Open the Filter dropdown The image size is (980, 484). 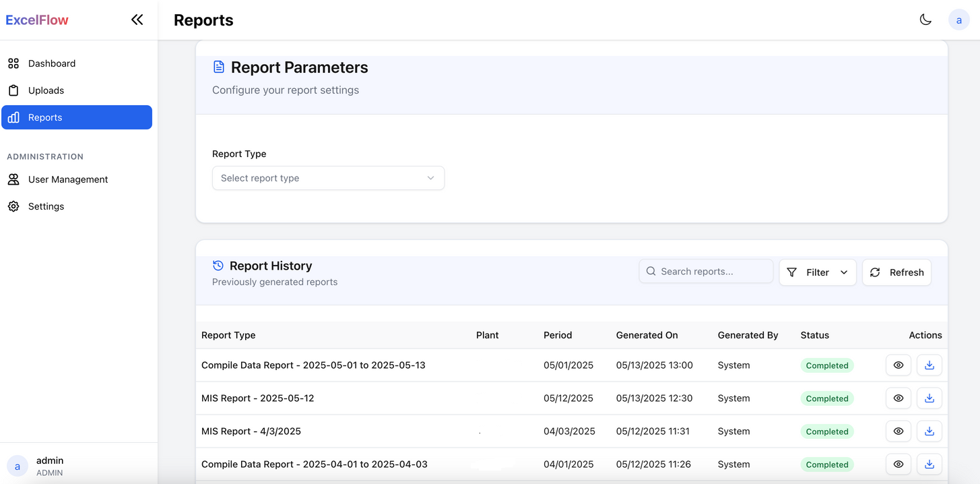pyautogui.click(x=818, y=272)
